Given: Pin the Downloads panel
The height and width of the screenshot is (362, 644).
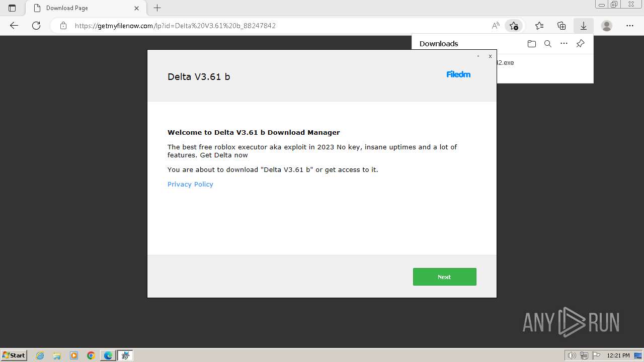Looking at the screenshot, I should [x=580, y=44].
